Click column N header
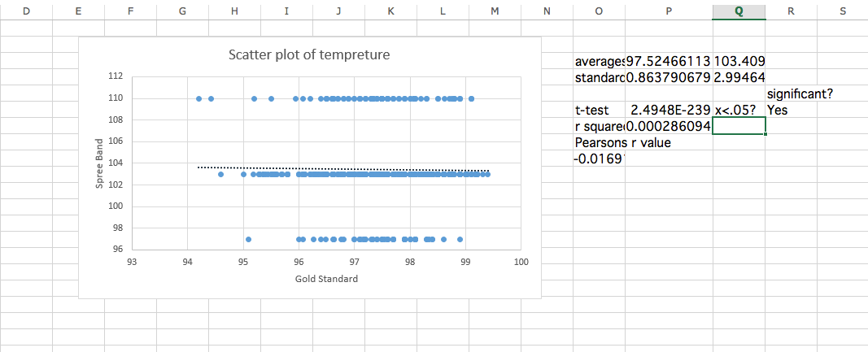Viewport: 868px width, 352px height. (546, 11)
